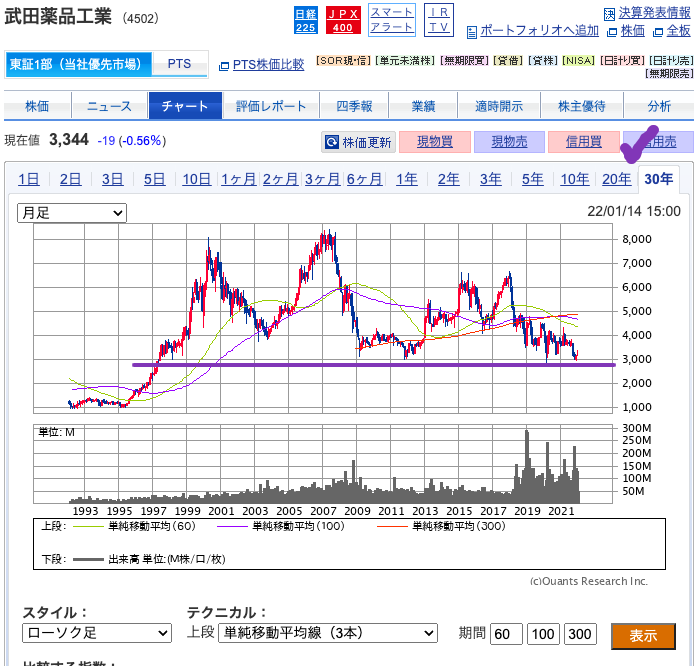This screenshot has width=699, height=666.
Task: Click the period field showing 60
Action: (x=506, y=634)
